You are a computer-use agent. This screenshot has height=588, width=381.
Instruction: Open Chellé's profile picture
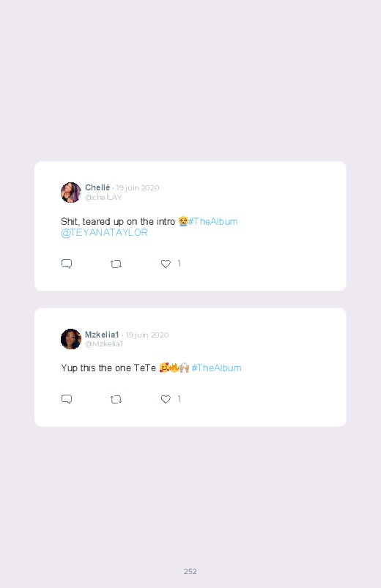point(71,193)
